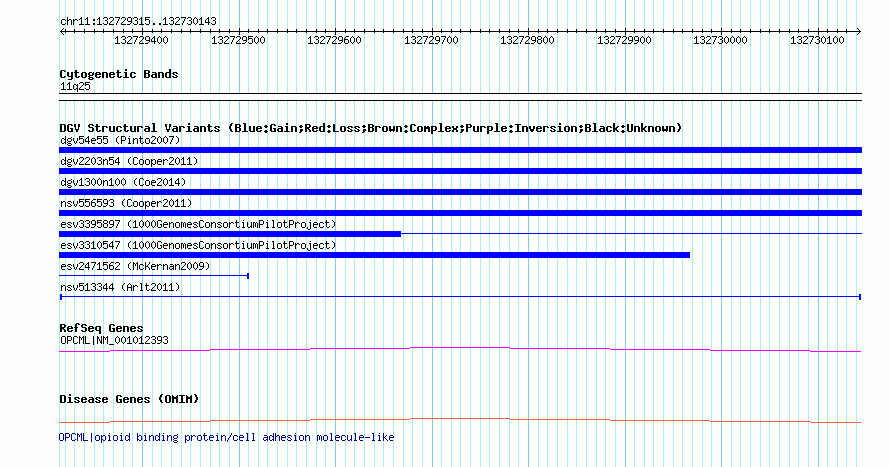Click the 132729700 ruler tick label

point(431,40)
